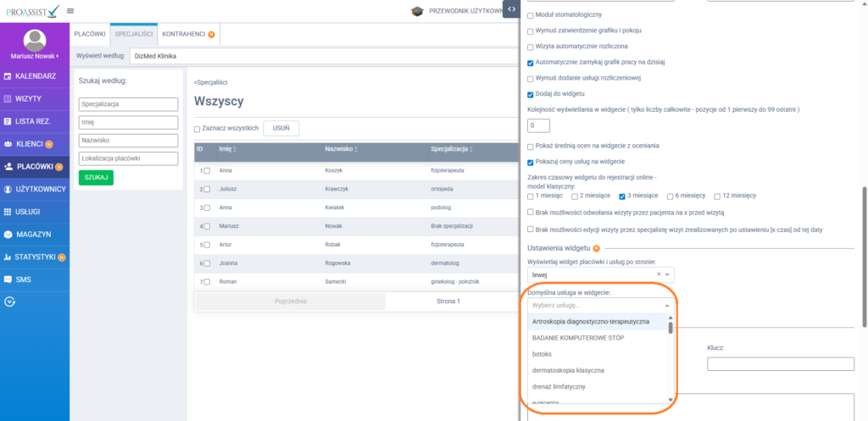Click the graduation cap user guide icon

point(417,11)
